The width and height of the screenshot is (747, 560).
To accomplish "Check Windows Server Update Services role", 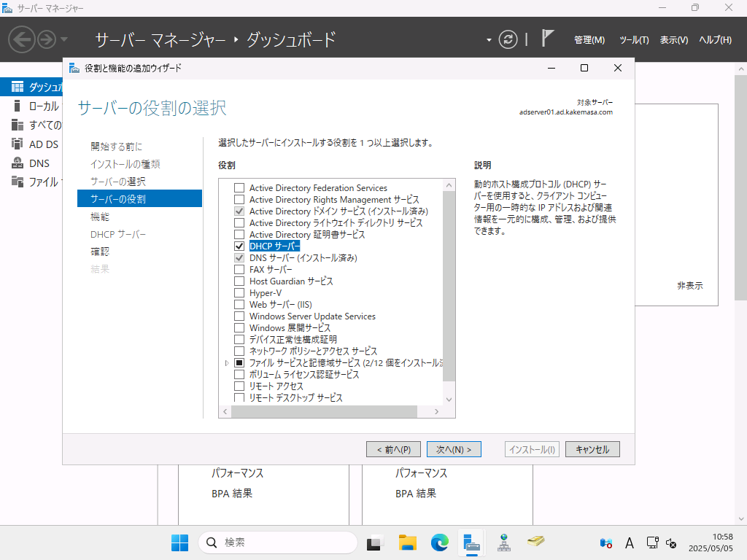I will point(239,316).
